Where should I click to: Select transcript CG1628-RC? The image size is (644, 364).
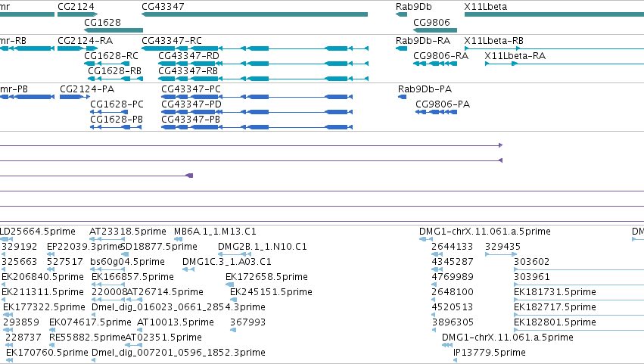(x=111, y=55)
